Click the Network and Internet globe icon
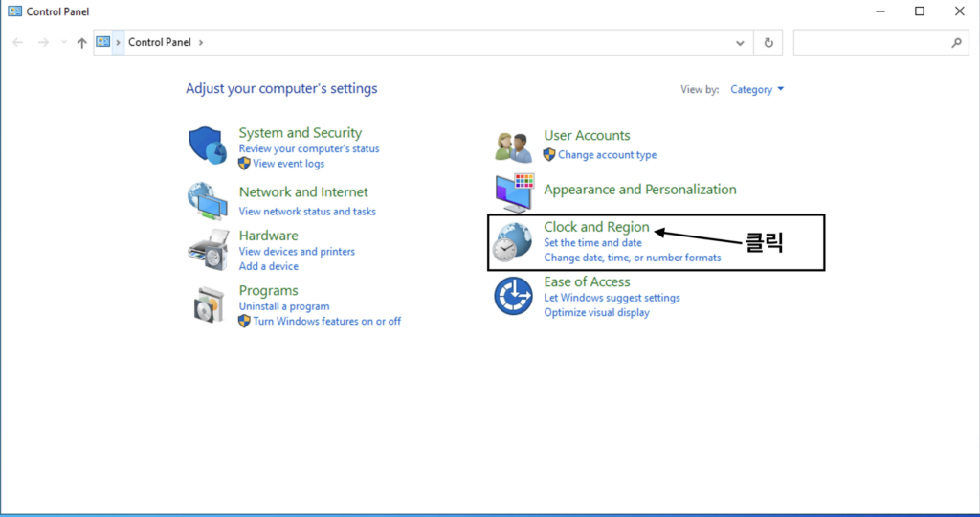 pos(208,201)
